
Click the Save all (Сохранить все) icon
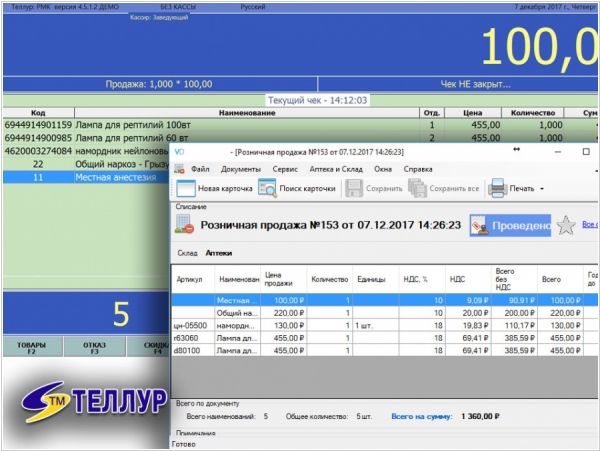[x=417, y=188]
